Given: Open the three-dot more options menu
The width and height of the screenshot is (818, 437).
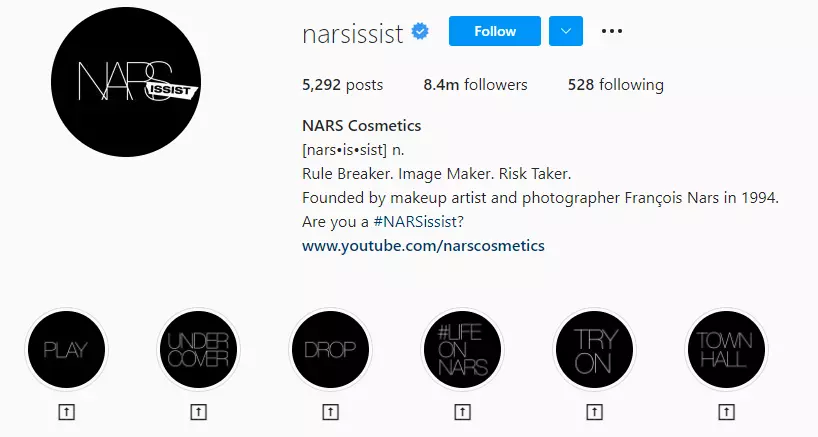Looking at the screenshot, I should tap(612, 31).
